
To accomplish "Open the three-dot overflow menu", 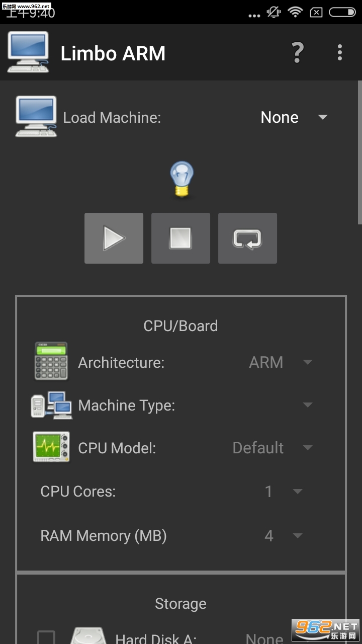I will click(340, 52).
